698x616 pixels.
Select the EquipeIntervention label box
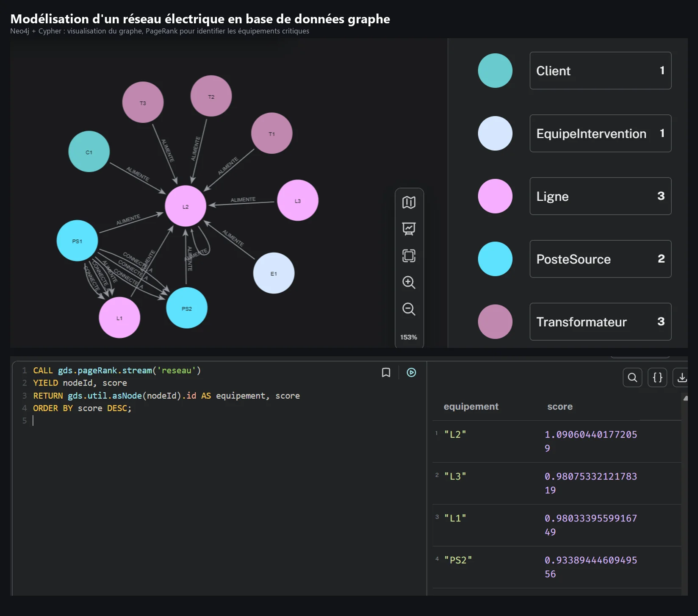pyautogui.click(x=600, y=133)
